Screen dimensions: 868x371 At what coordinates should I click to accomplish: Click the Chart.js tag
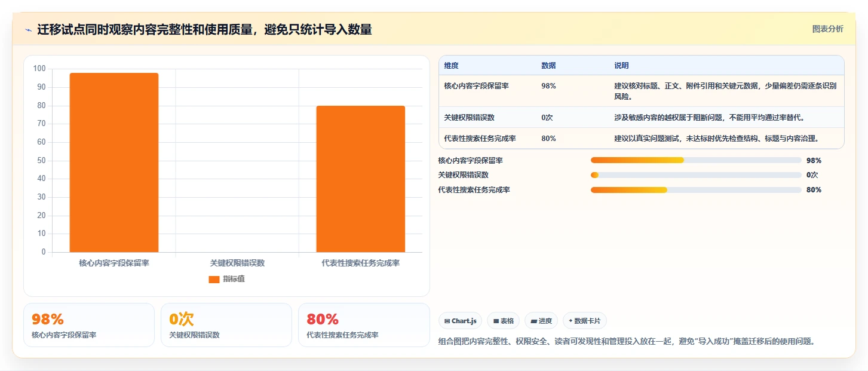coord(461,321)
